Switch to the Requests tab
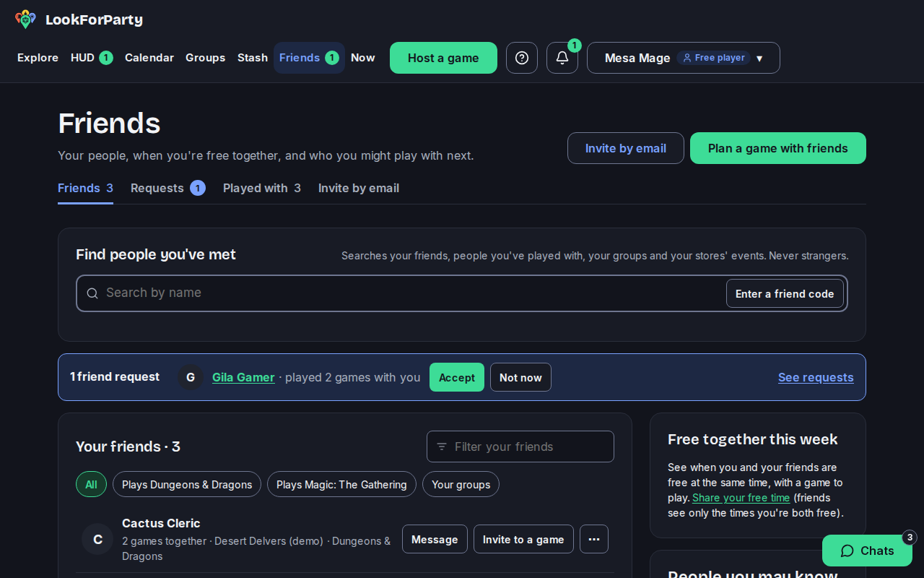 168,188
